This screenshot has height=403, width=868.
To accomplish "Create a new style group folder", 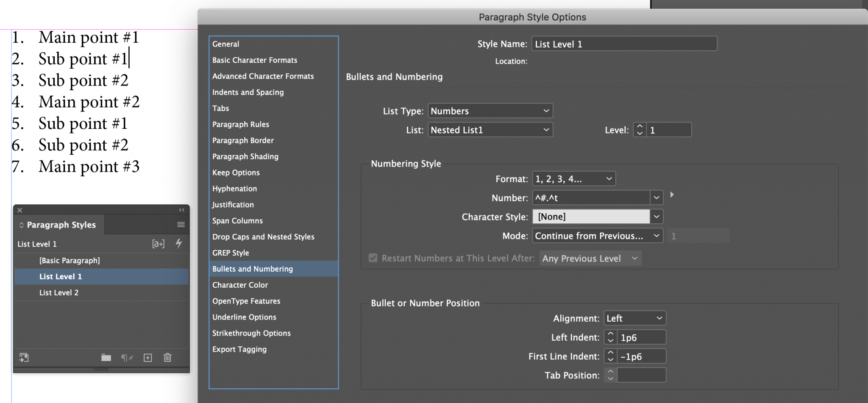I will 106,357.
